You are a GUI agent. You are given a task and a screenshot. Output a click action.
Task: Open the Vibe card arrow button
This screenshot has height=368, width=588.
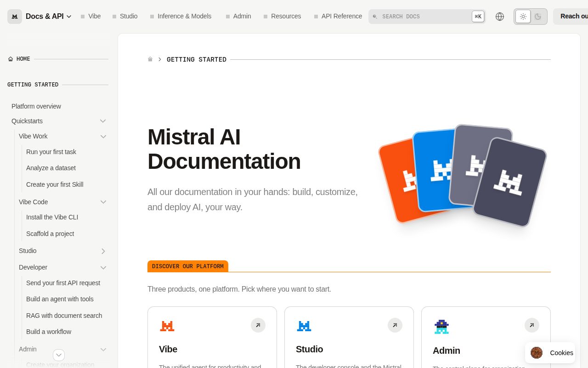[x=258, y=325]
